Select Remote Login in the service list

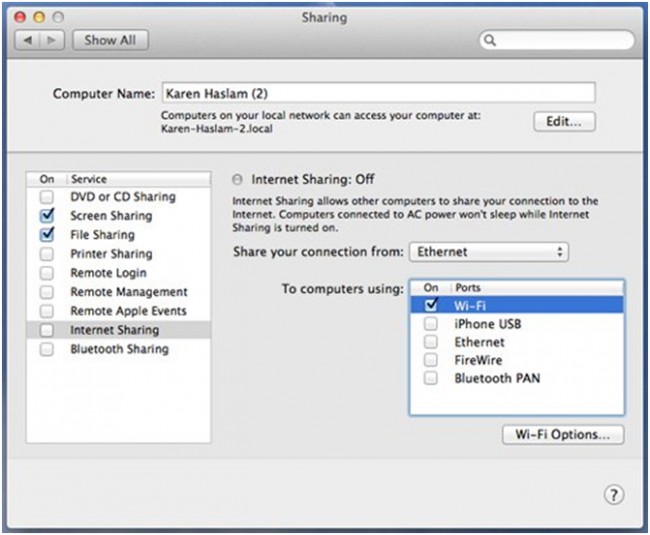click(108, 273)
